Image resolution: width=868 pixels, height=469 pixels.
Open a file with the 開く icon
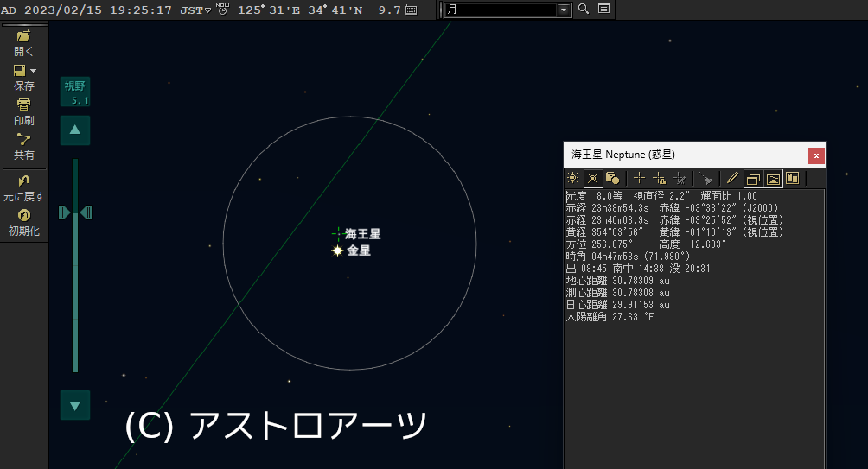(x=23, y=36)
